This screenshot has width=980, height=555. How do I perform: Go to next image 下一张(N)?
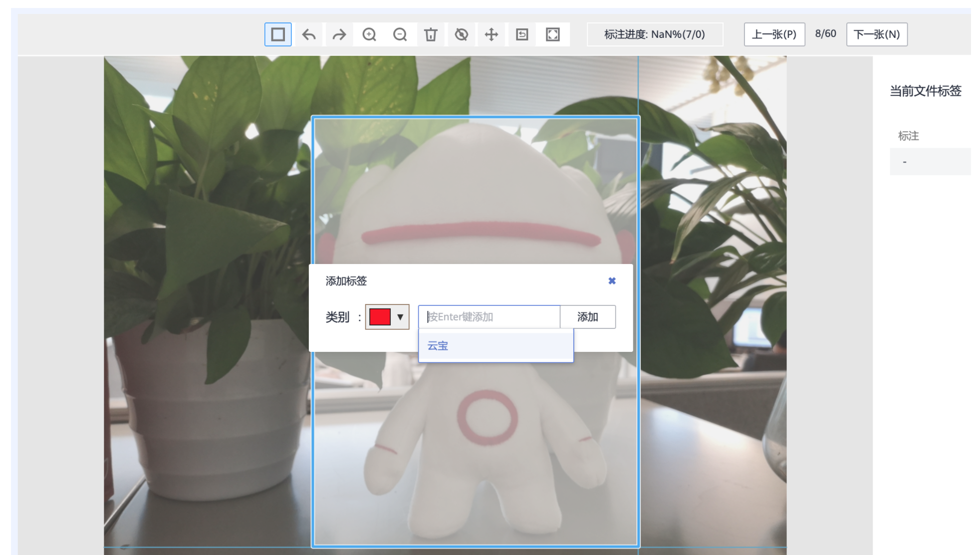click(877, 34)
